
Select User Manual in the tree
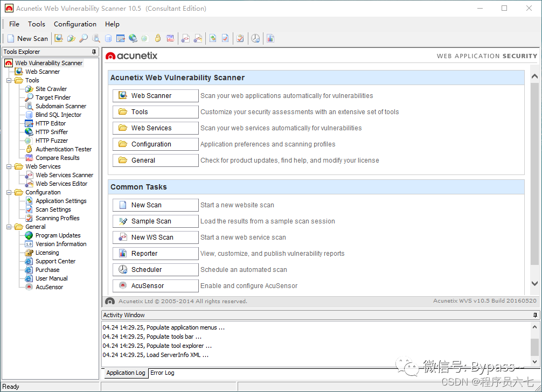coord(52,279)
